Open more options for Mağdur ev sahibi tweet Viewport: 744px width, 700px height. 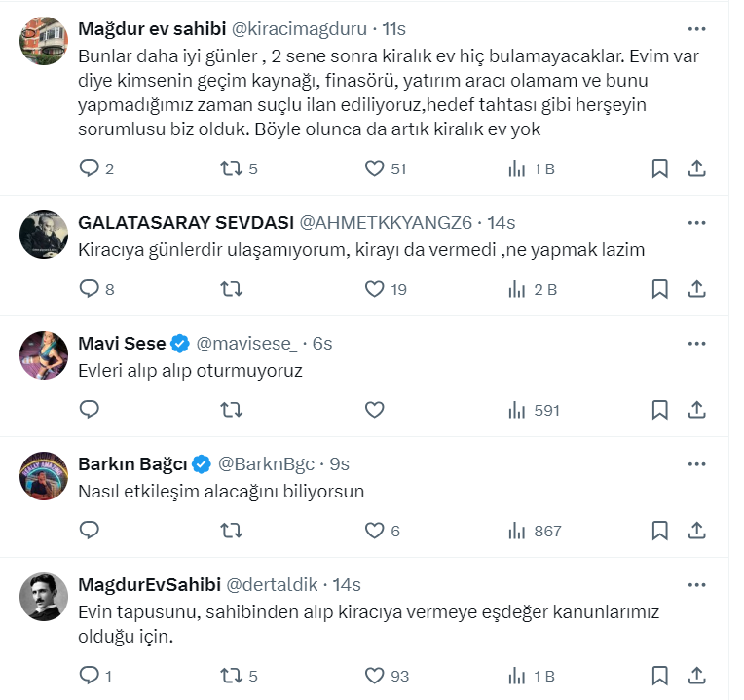click(696, 29)
